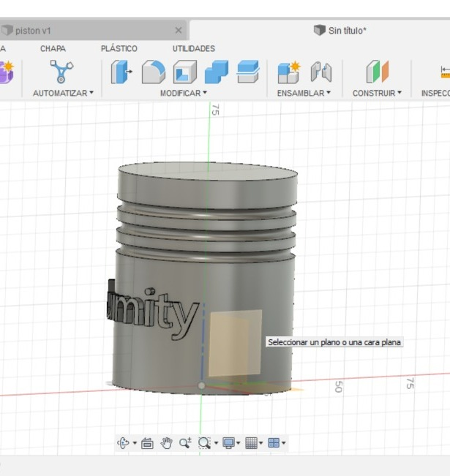The width and height of the screenshot is (450, 476).
Task: Select the Fillet tool icon
Action: click(x=154, y=72)
